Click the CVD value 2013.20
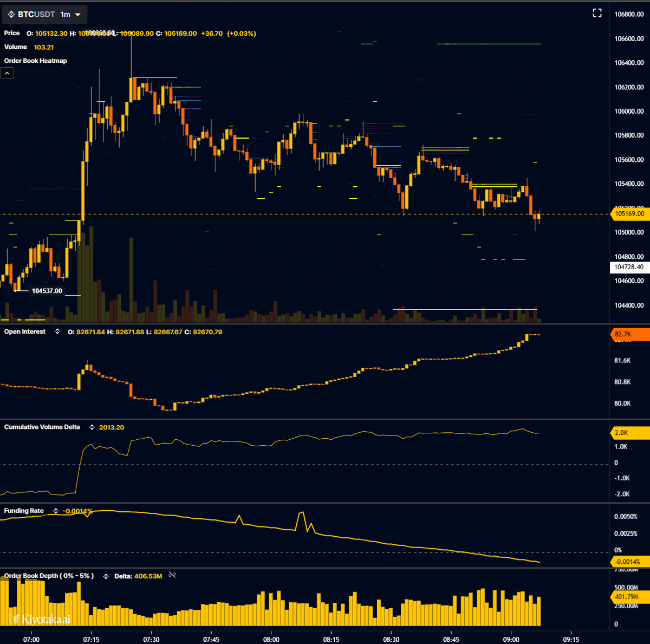 click(112, 427)
